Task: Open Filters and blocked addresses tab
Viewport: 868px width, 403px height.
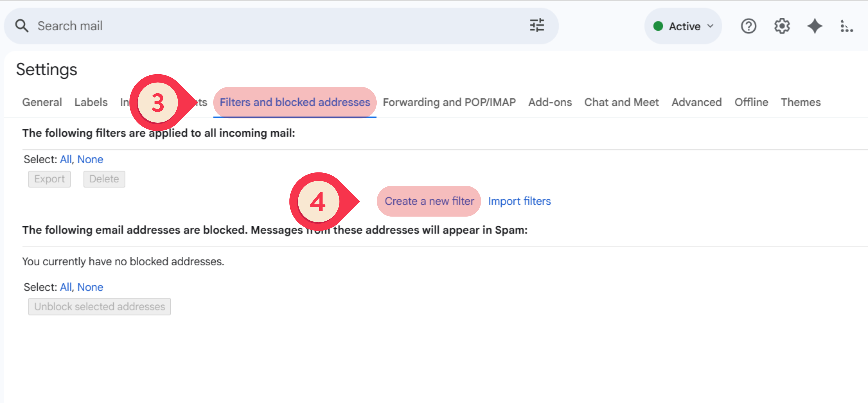Action: pyautogui.click(x=295, y=102)
